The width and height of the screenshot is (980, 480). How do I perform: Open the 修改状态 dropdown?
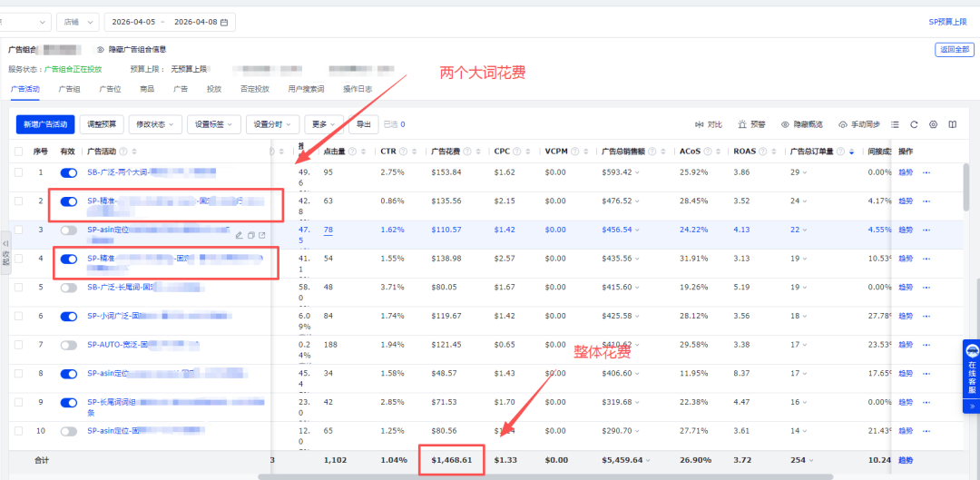pos(156,124)
